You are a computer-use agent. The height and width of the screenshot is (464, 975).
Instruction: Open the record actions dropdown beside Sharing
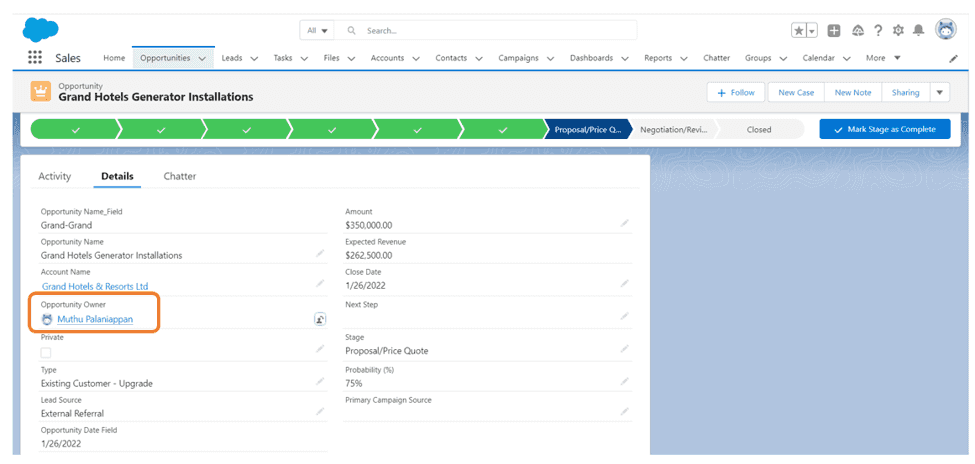(x=939, y=93)
